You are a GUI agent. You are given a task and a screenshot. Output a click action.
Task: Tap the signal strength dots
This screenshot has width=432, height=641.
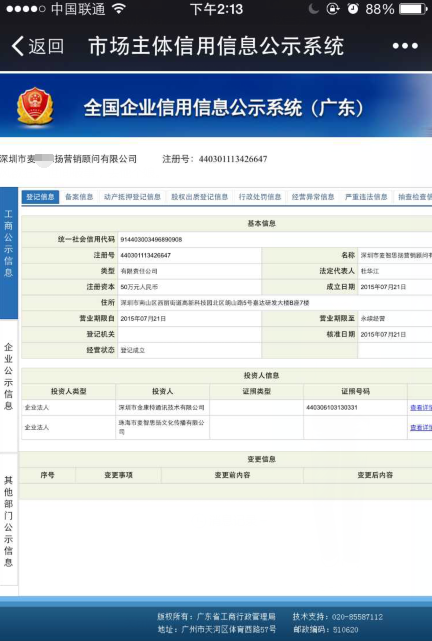pyautogui.click(x=26, y=9)
